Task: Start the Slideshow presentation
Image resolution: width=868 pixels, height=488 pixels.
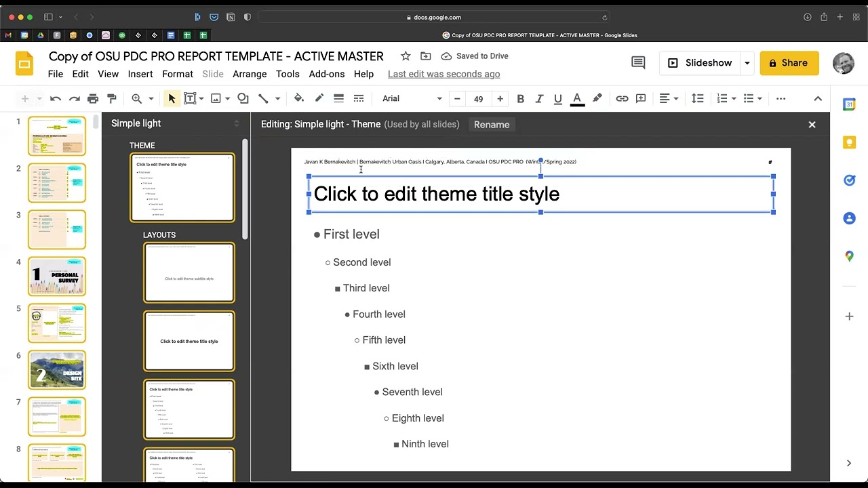Action: tap(700, 63)
